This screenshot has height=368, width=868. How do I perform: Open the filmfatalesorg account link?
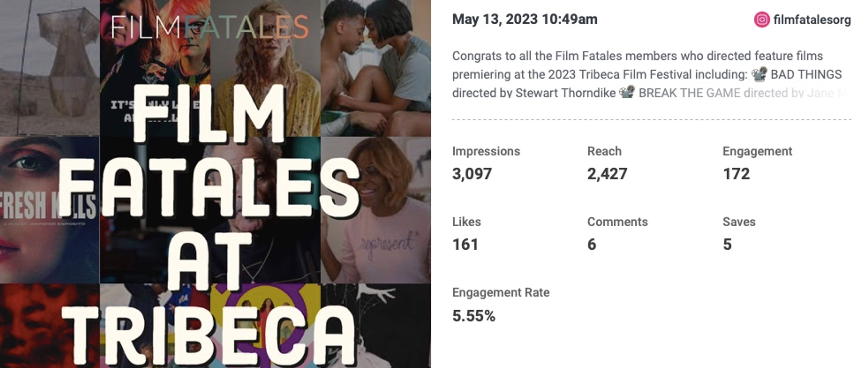pos(812,20)
